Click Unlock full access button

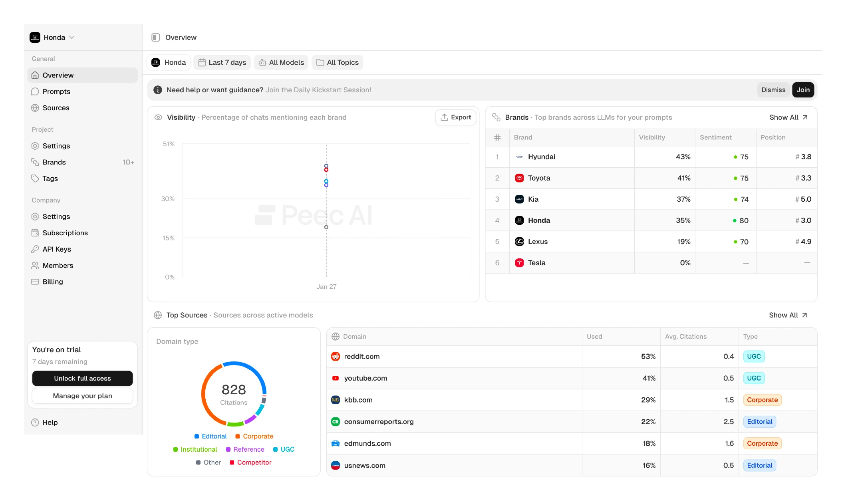tap(82, 378)
